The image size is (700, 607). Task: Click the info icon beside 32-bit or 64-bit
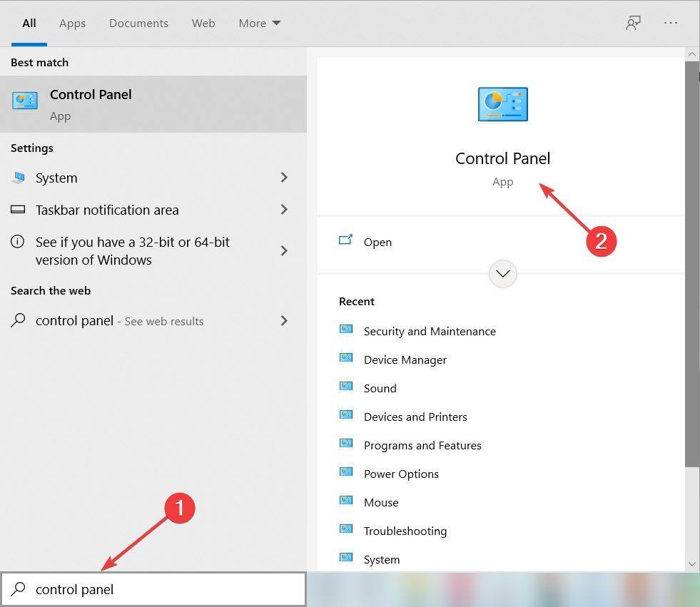(x=17, y=242)
